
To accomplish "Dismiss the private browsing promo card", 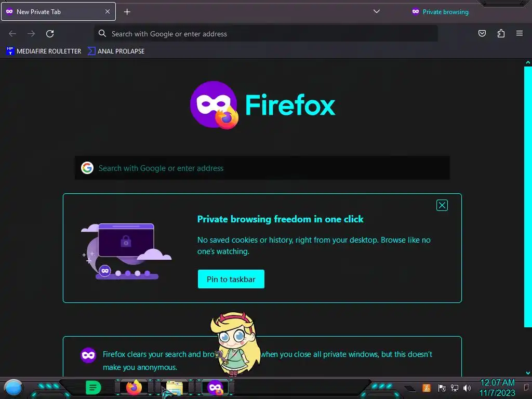I will [442, 205].
